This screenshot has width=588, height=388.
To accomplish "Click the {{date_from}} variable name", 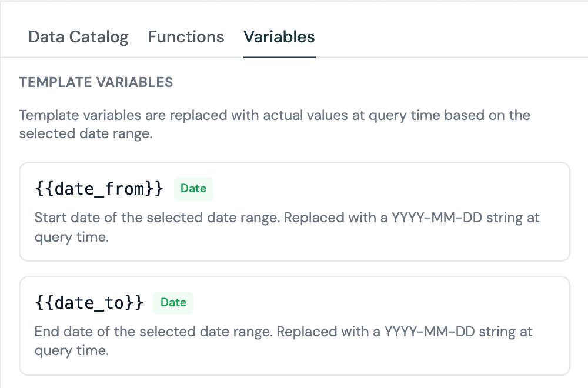I will [99, 189].
